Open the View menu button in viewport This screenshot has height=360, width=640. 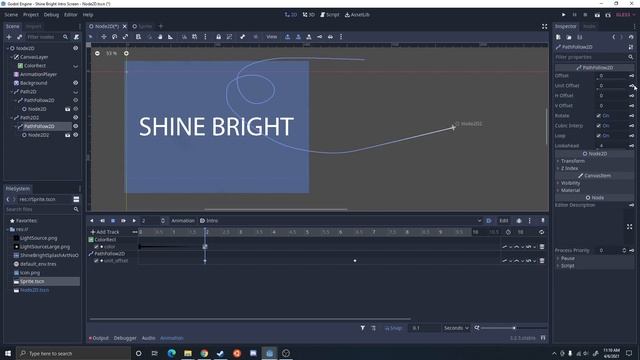click(271, 37)
